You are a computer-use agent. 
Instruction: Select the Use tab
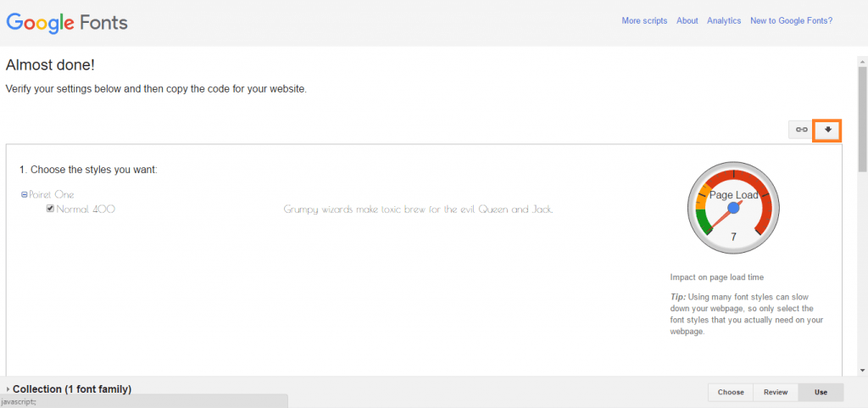(x=821, y=392)
